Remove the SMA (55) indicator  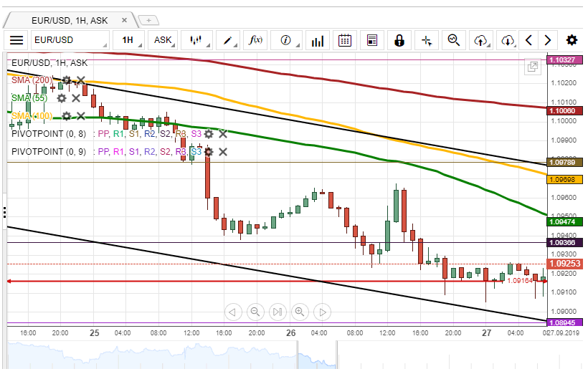(x=76, y=98)
